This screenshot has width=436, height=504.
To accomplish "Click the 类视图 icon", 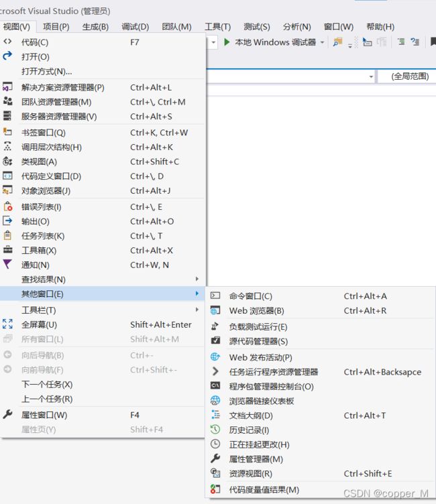I will (7, 162).
